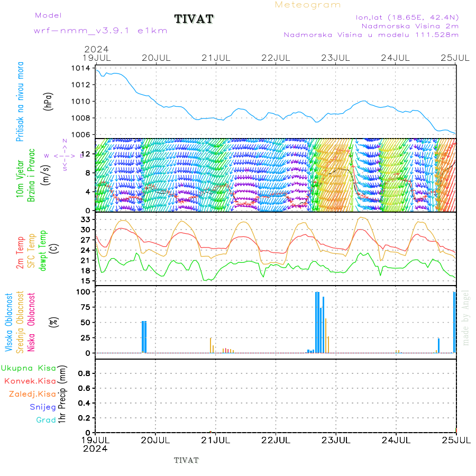Image resolution: width=476 pixels, height=476 pixels.
Task: Click the "23JUL" date on the top axis
Action: [335, 58]
